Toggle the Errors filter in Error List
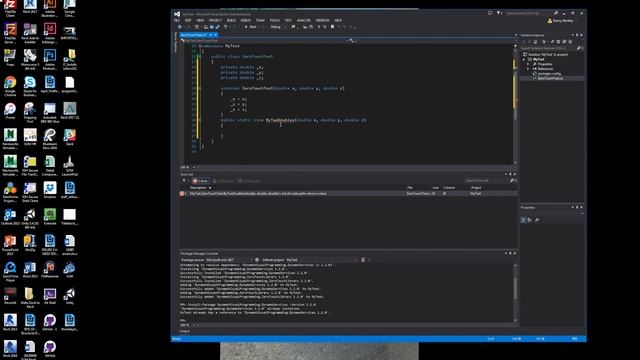Image resolution: width=640 pixels, height=360 pixels. 200,181
